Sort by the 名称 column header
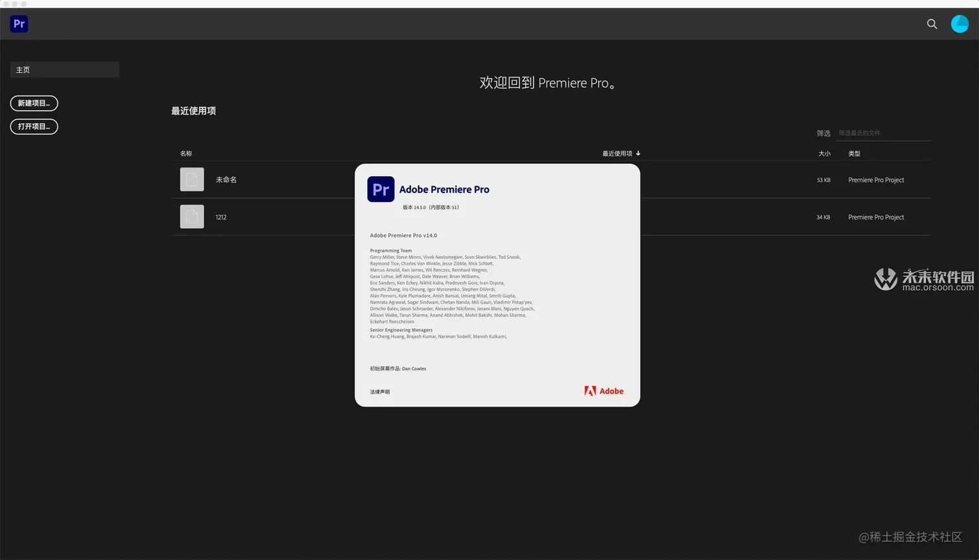 coord(186,154)
